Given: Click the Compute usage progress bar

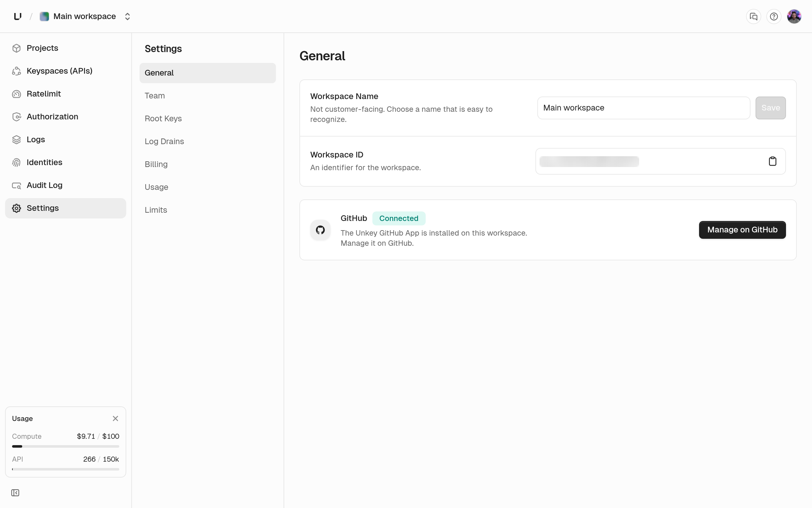Looking at the screenshot, I should 65,446.
